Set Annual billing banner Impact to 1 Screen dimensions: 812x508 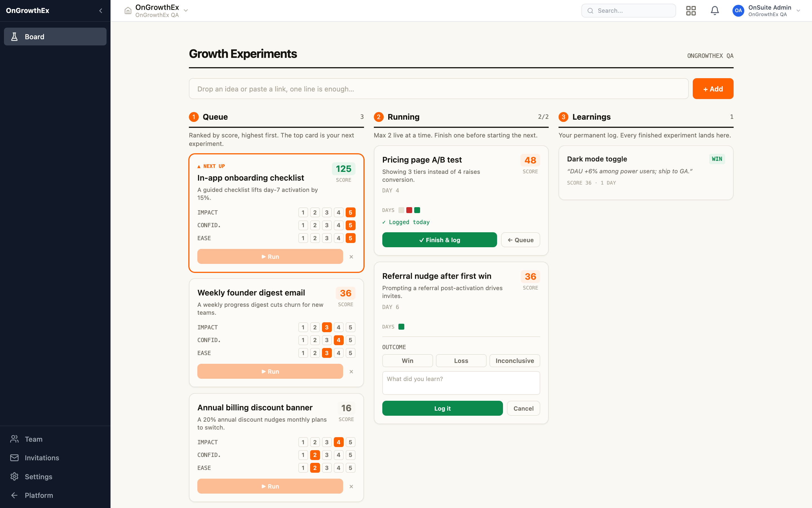coord(303,442)
